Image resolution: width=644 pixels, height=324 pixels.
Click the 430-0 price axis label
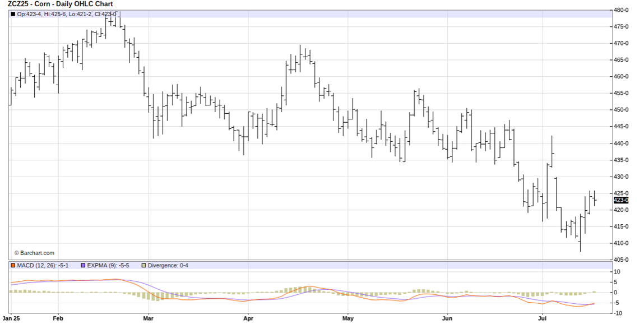click(622, 177)
